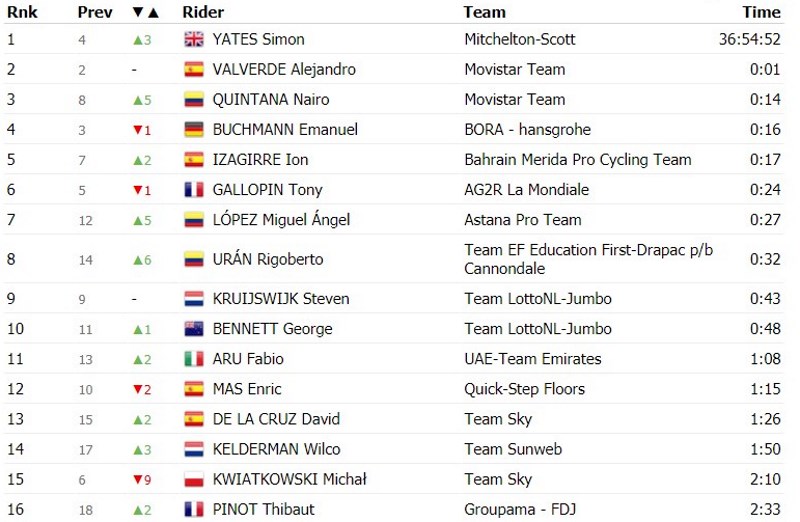This screenshot has width=800, height=522.
Task: Open rider VALVERDE Alejandro's profile
Action: coord(284,69)
